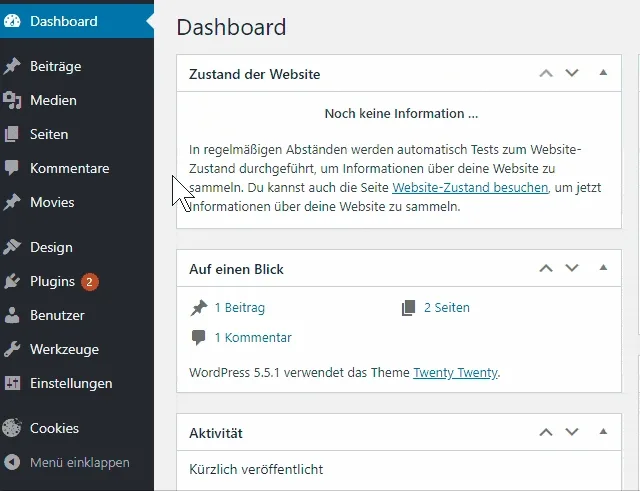Screen dimensions: 640x491
Task: Open the Design menu
Action: click(x=77, y=247)
